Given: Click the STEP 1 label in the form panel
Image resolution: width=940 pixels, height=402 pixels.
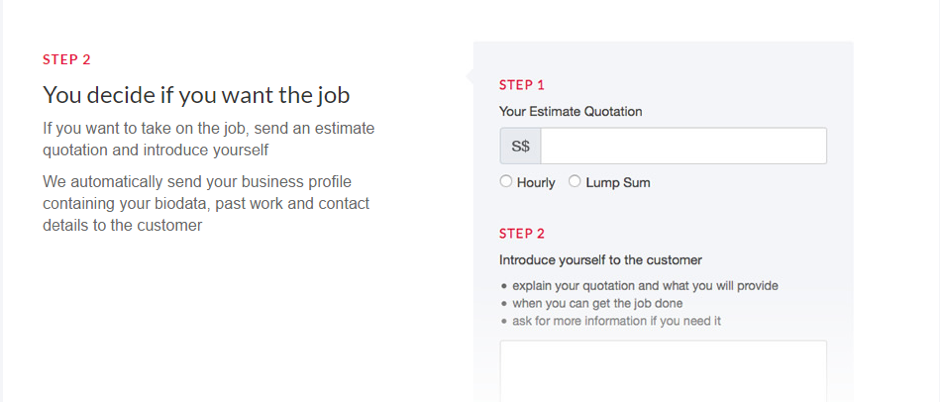Looking at the screenshot, I should [522, 85].
